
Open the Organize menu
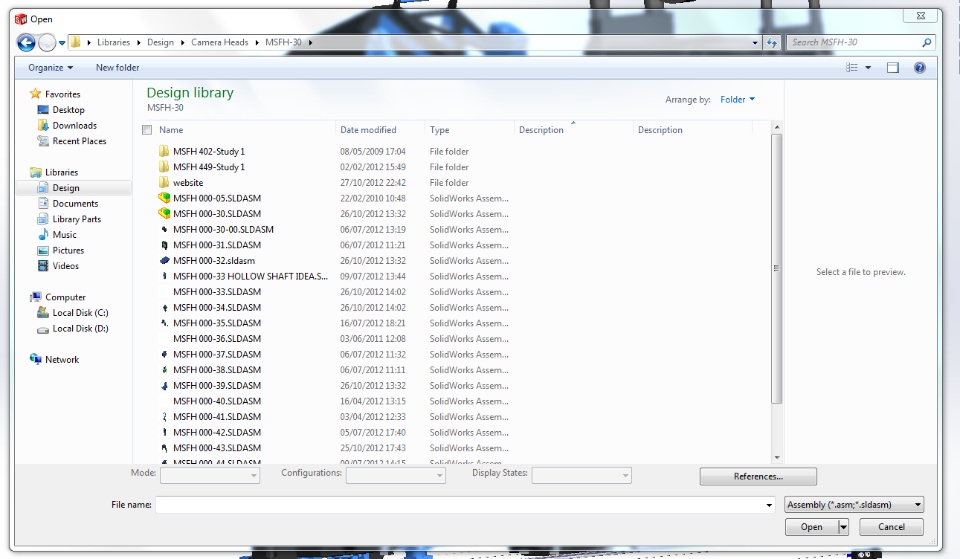tap(50, 67)
